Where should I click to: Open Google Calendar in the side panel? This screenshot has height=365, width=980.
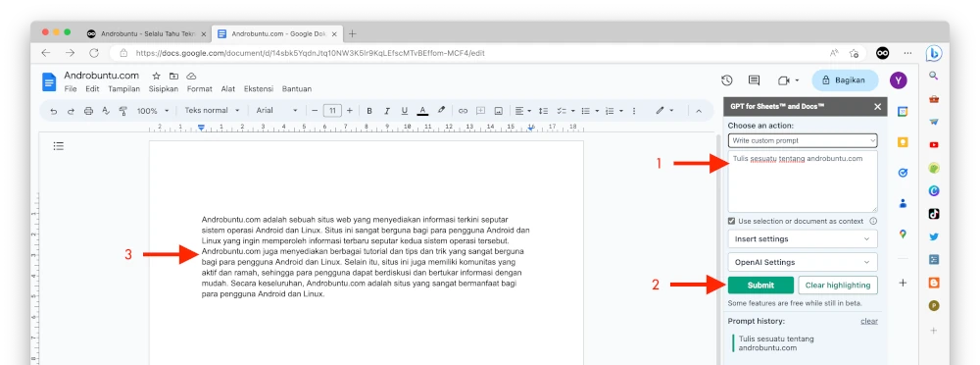click(x=903, y=112)
